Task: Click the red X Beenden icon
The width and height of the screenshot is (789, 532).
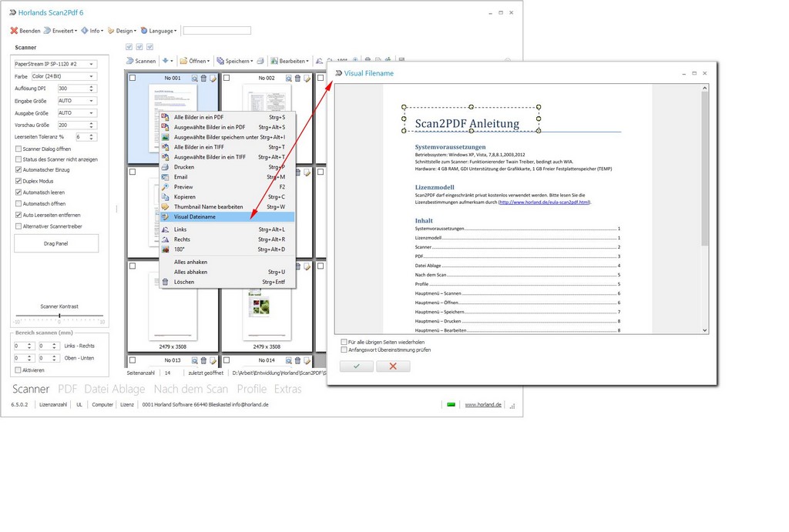Action: (x=14, y=31)
